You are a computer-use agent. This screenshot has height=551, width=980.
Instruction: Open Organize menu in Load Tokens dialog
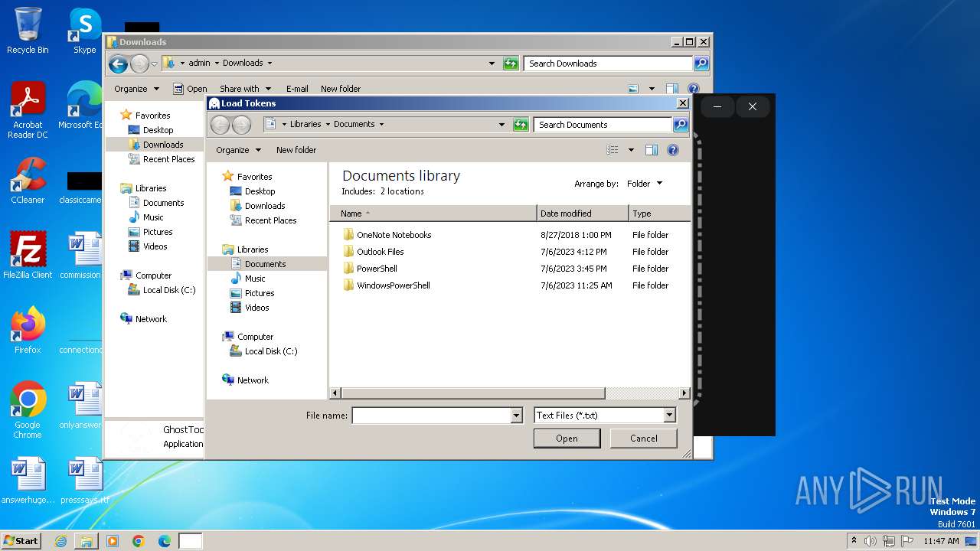point(238,150)
